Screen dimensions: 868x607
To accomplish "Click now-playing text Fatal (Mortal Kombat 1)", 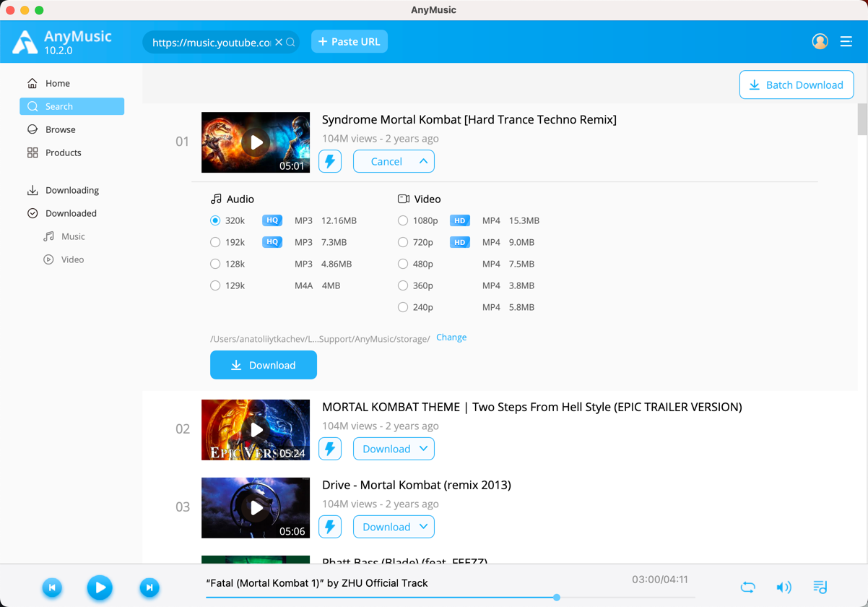I will 317,583.
